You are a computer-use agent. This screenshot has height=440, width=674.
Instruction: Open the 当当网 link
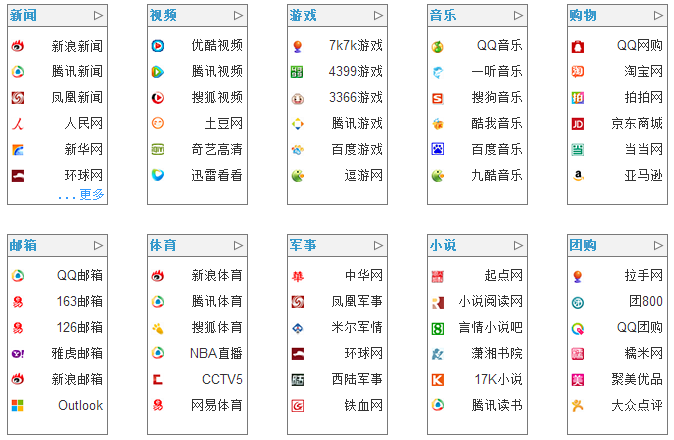(643, 150)
